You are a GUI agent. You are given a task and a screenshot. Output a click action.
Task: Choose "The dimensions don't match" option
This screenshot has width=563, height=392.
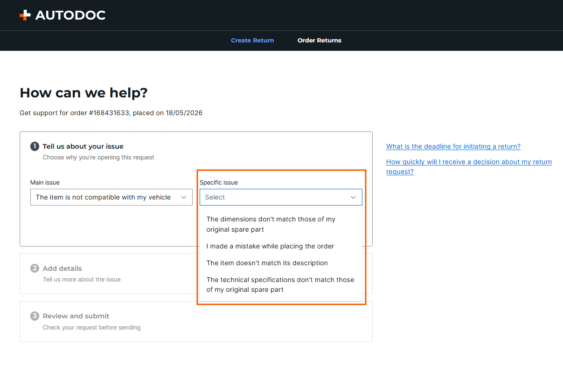tap(281, 224)
